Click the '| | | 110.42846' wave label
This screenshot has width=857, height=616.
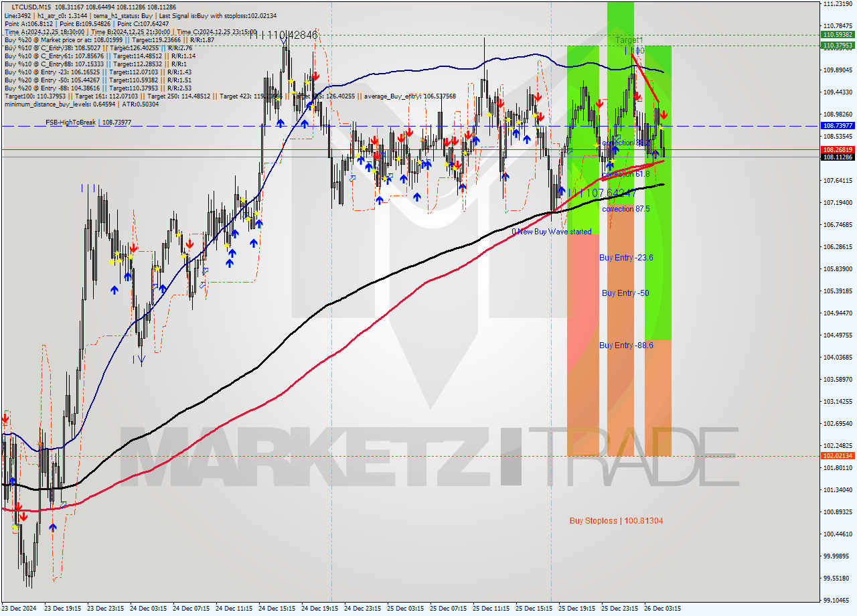[x=283, y=35]
